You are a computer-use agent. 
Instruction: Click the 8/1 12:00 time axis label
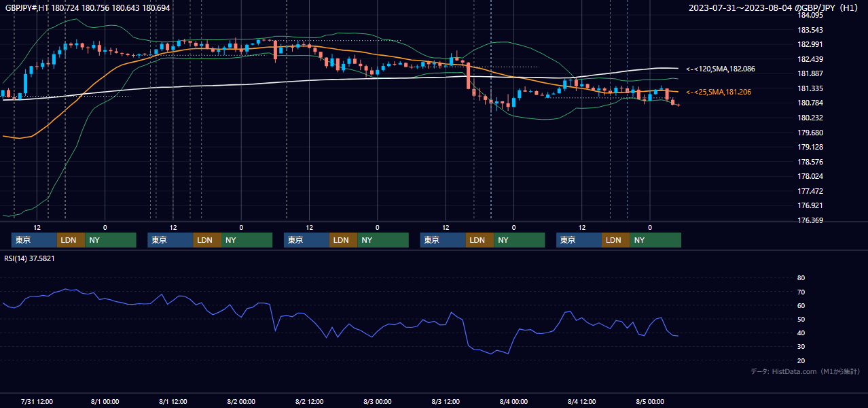pyautogui.click(x=173, y=401)
